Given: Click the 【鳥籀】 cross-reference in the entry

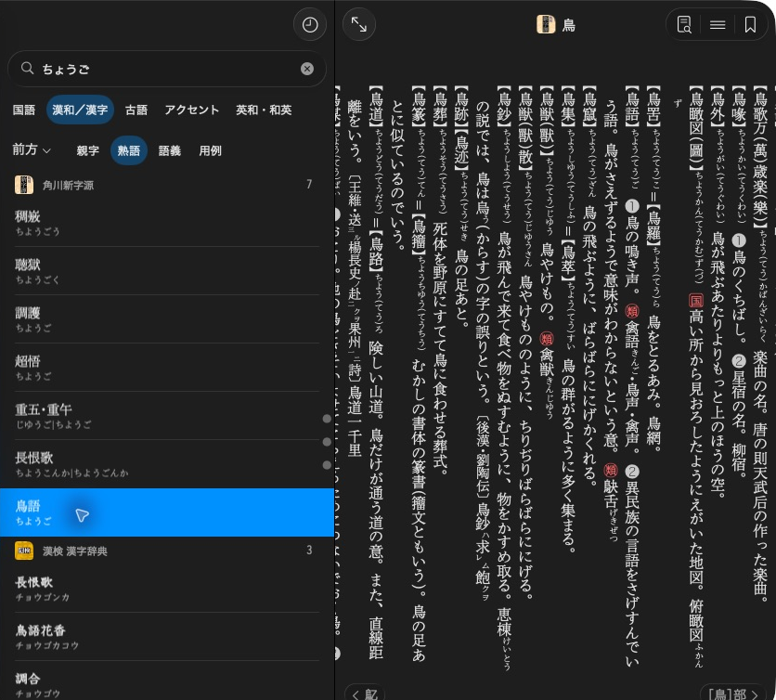Looking at the screenshot, I should (x=420, y=234).
